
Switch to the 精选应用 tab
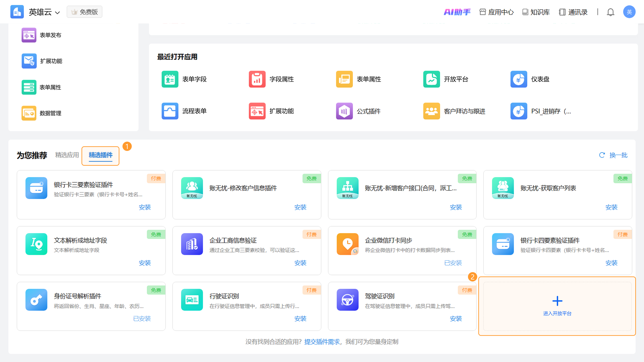(x=67, y=155)
